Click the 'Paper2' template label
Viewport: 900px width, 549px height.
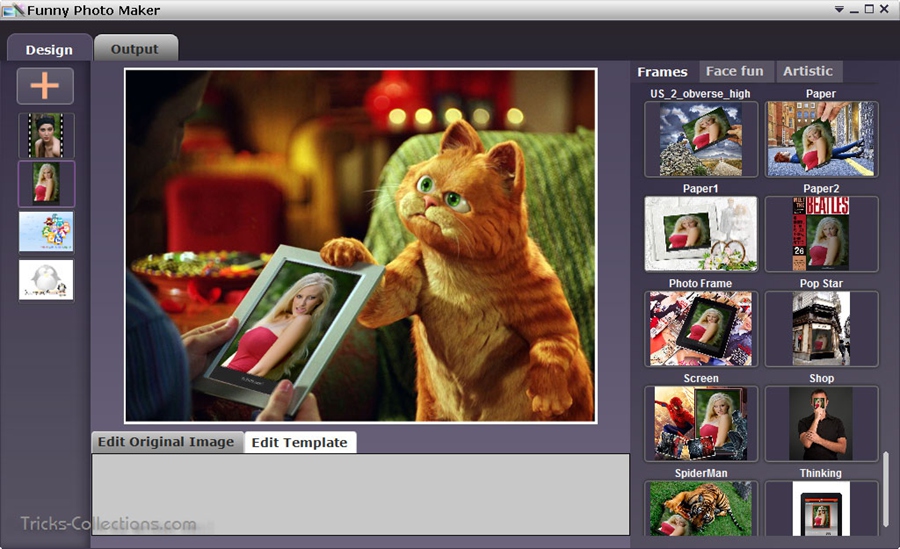(821, 188)
